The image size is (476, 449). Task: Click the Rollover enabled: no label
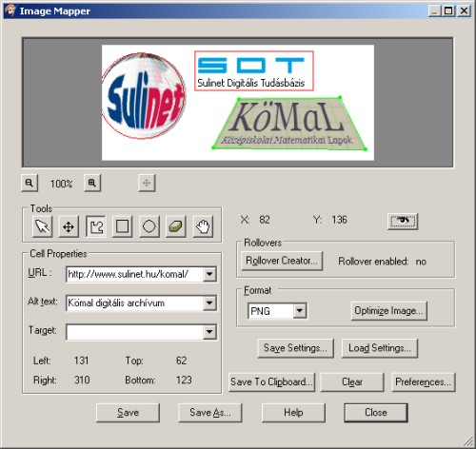tap(383, 262)
